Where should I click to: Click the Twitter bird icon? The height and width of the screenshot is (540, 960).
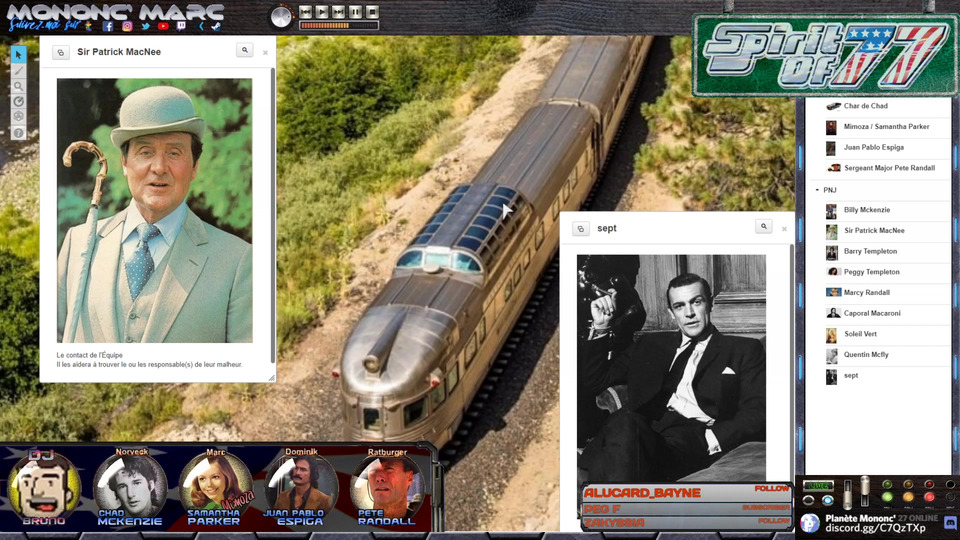(146, 26)
